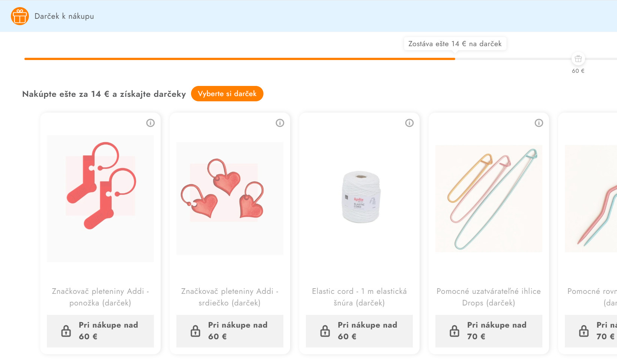Click the orange gift icon in header
617x364 pixels.
20,16
